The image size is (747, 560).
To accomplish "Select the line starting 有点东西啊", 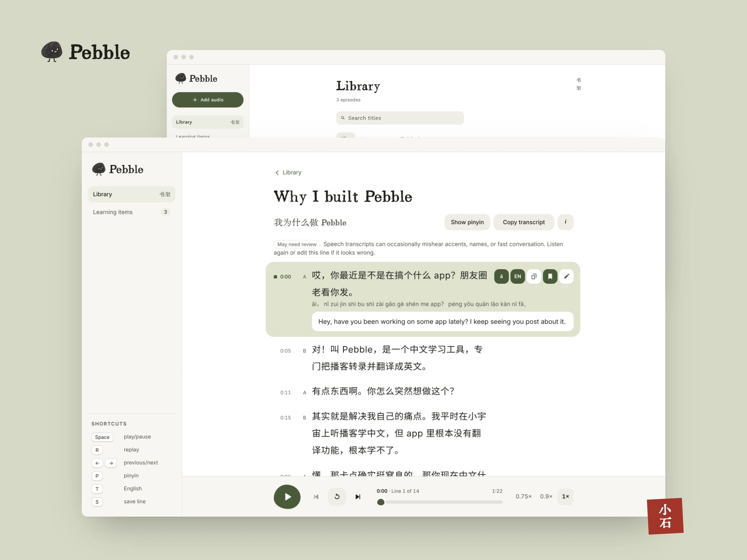I will tap(383, 391).
